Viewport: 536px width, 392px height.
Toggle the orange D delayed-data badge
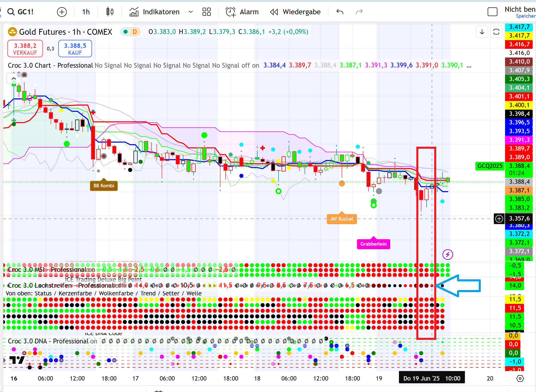[x=135, y=32]
